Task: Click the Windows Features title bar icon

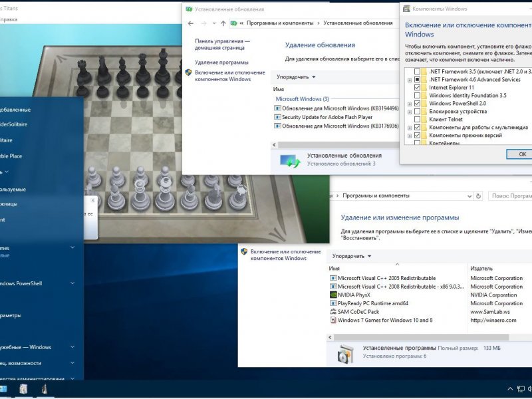Action: click(406, 9)
